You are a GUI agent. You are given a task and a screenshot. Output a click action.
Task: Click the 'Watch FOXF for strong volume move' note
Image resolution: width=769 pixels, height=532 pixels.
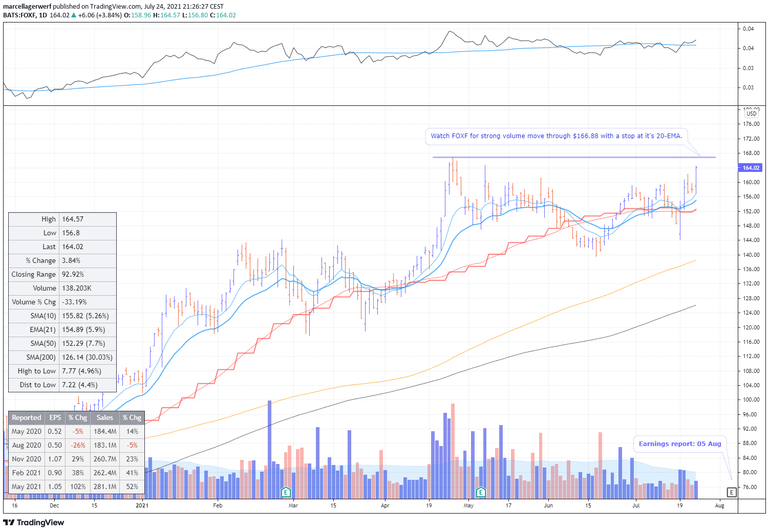[556, 136]
